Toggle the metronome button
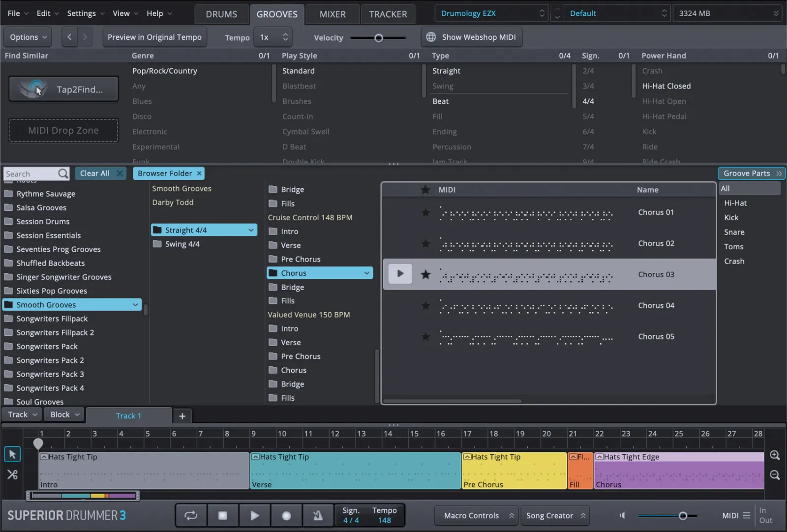This screenshot has height=532, width=787. tap(318, 515)
